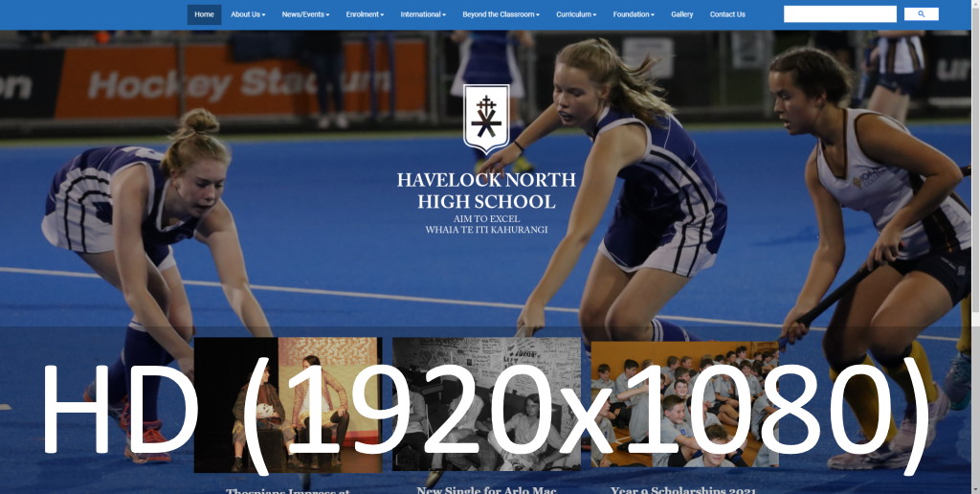Open the Thespians stage play thumbnail
The width and height of the screenshot is (980, 494).
coord(287,405)
